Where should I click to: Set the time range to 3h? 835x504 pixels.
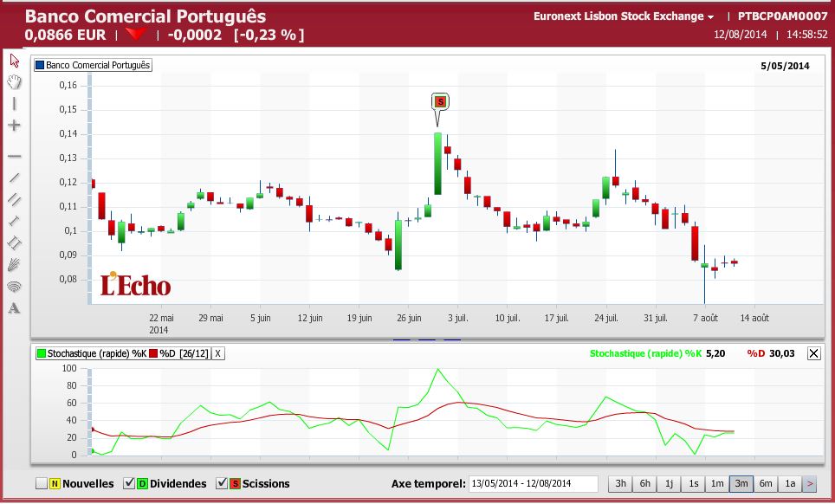click(x=620, y=484)
